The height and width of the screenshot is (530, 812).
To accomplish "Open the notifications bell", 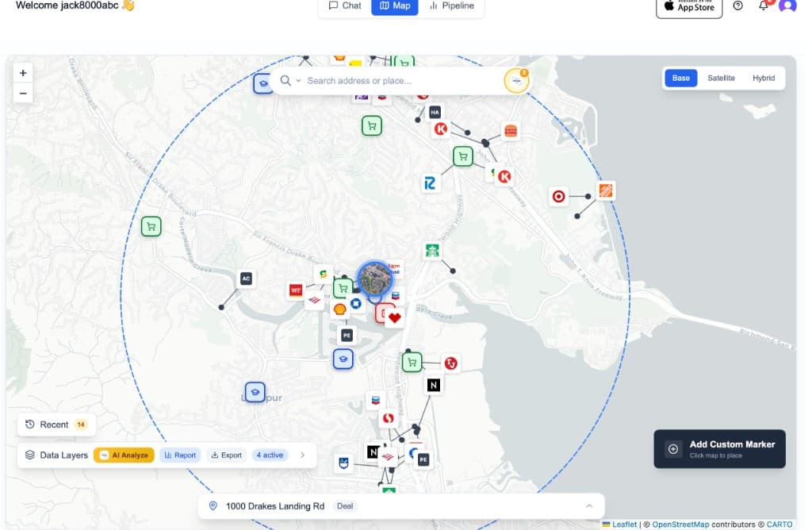I will click(x=764, y=6).
